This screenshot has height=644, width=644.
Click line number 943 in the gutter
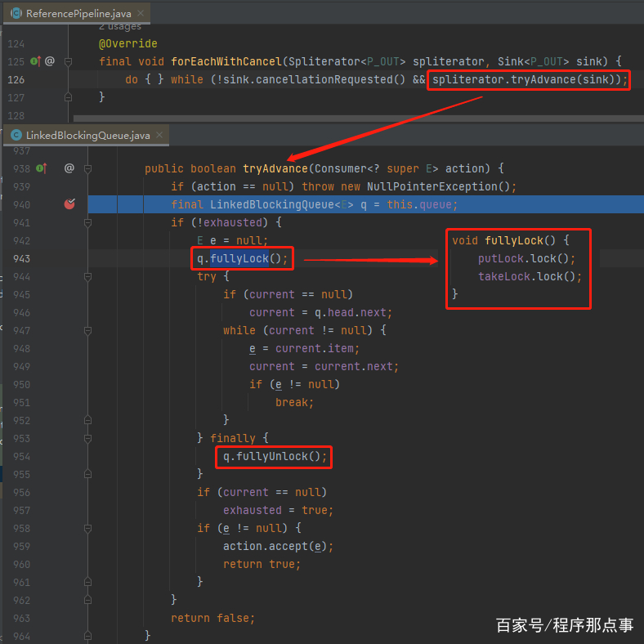[22, 259]
